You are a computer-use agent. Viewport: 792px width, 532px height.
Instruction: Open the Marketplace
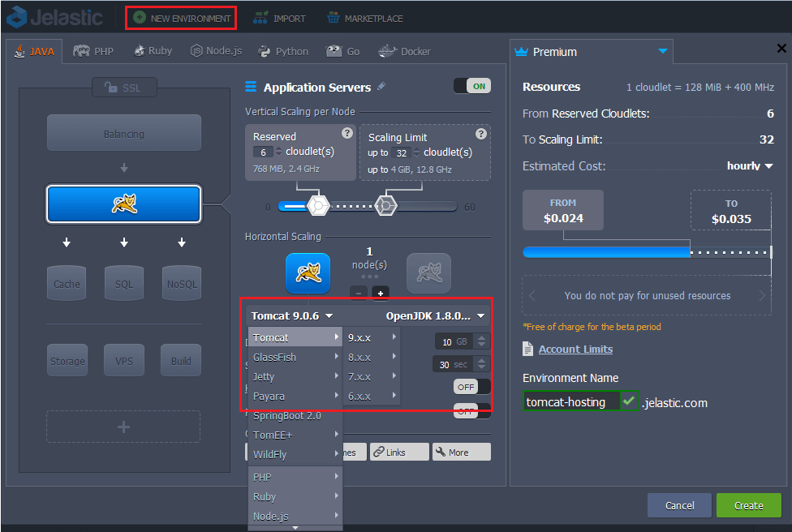pyautogui.click(x=364, y=19)
